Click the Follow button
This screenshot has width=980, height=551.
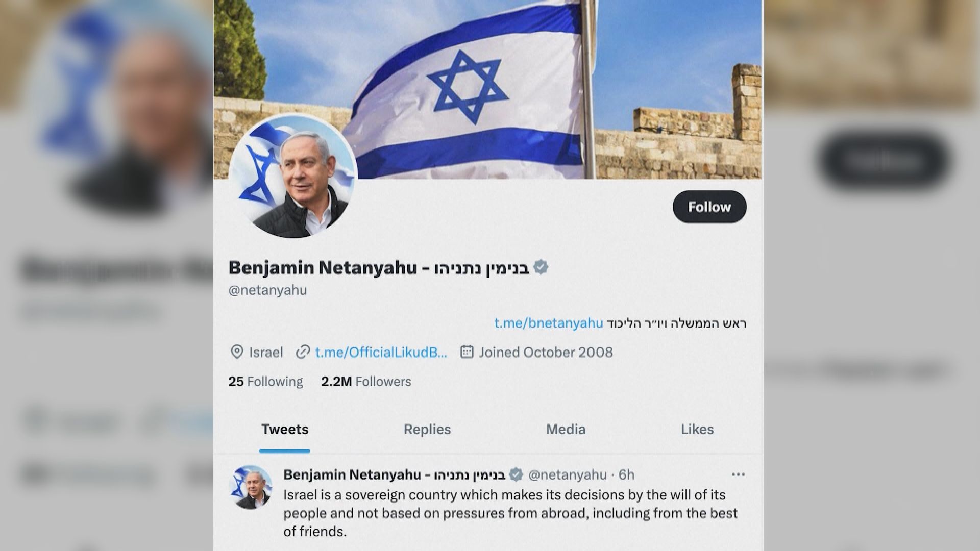coord(709,207)
